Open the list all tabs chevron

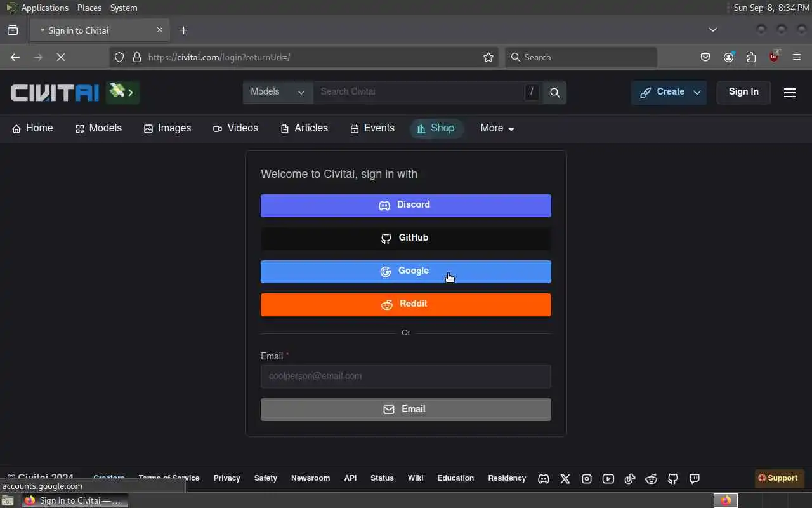[713, 30]
